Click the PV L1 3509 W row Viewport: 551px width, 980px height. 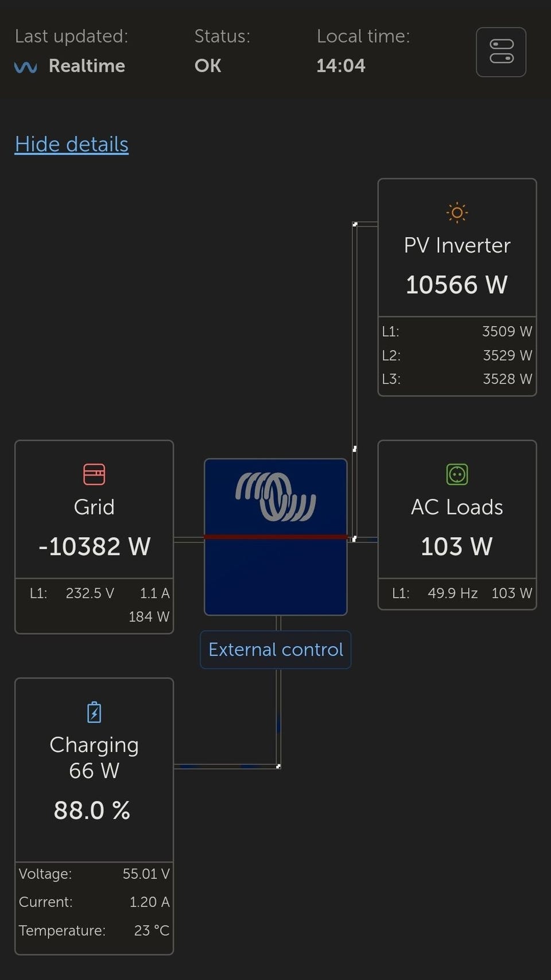tap(457, 331)
